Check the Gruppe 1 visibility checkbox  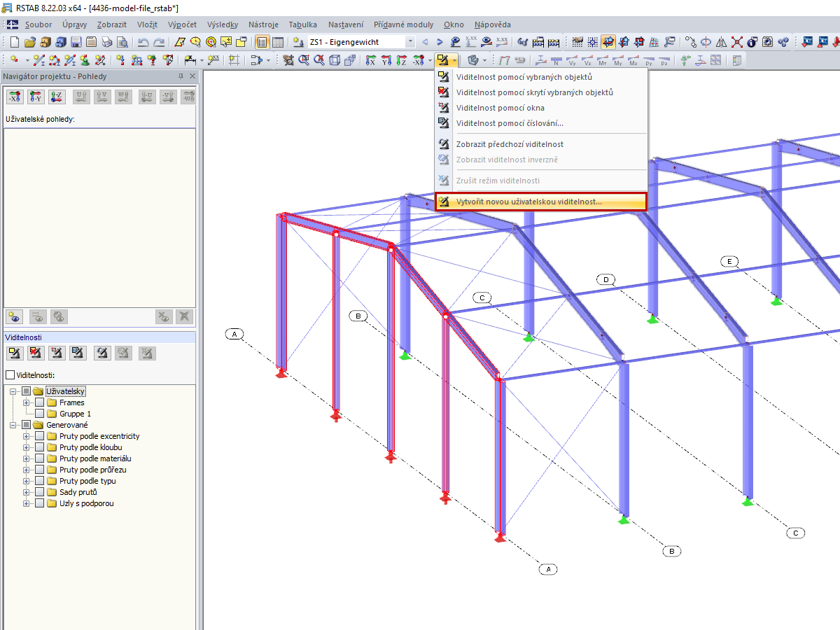pos(39,414)
